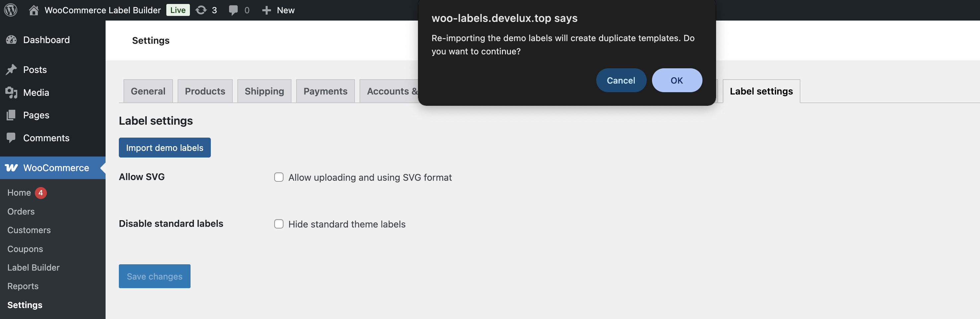
Task: Open the General settings tab
Action: 148,91
